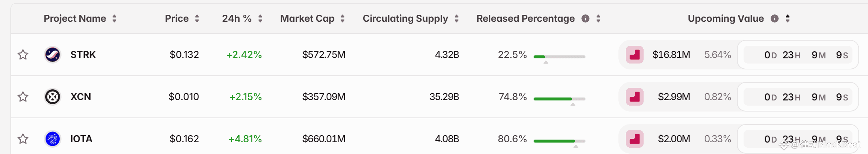Sort by Project Name column arrows
The height and width of the screenshot is (154, 868).
click(114, 18)
